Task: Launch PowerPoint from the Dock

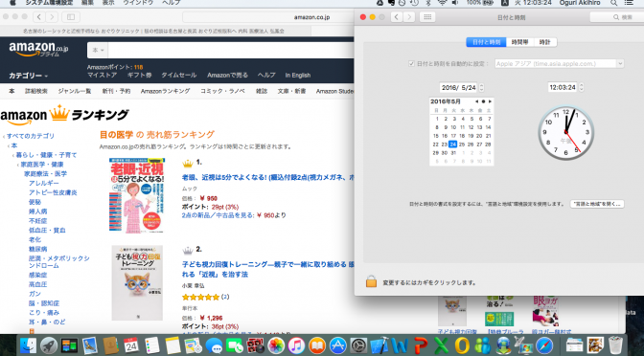Action: (x=421, y=345)
